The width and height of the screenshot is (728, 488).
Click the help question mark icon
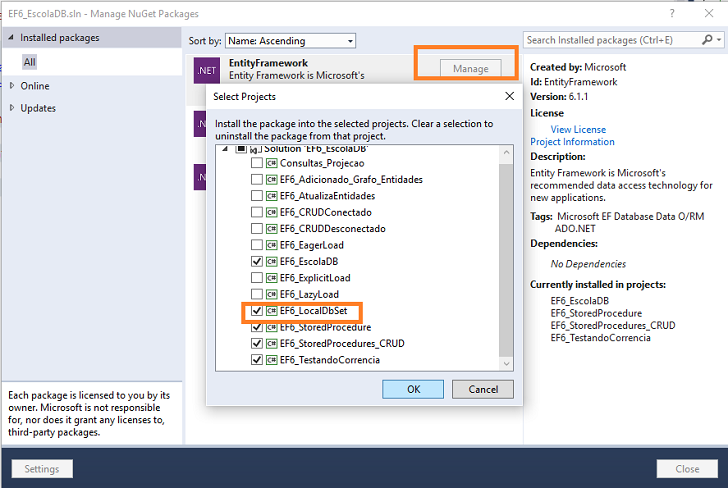click(672, 13)
